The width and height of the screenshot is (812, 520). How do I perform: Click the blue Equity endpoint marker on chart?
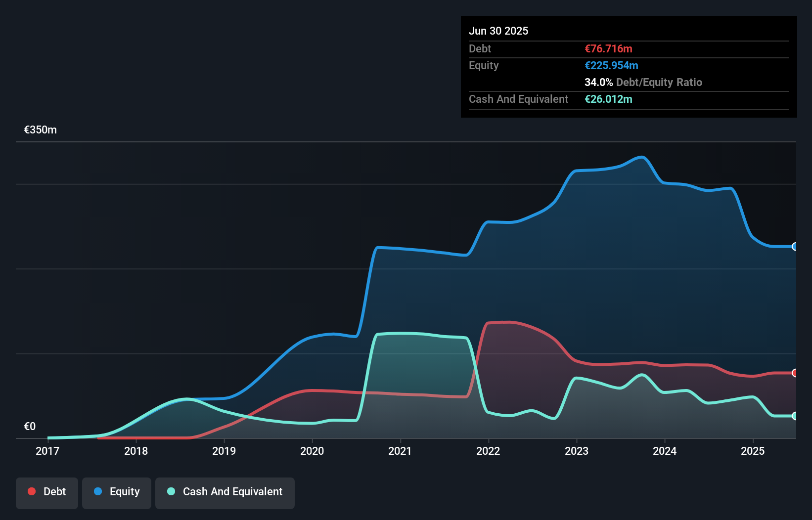pyautogui.click(x=795, y=246)
